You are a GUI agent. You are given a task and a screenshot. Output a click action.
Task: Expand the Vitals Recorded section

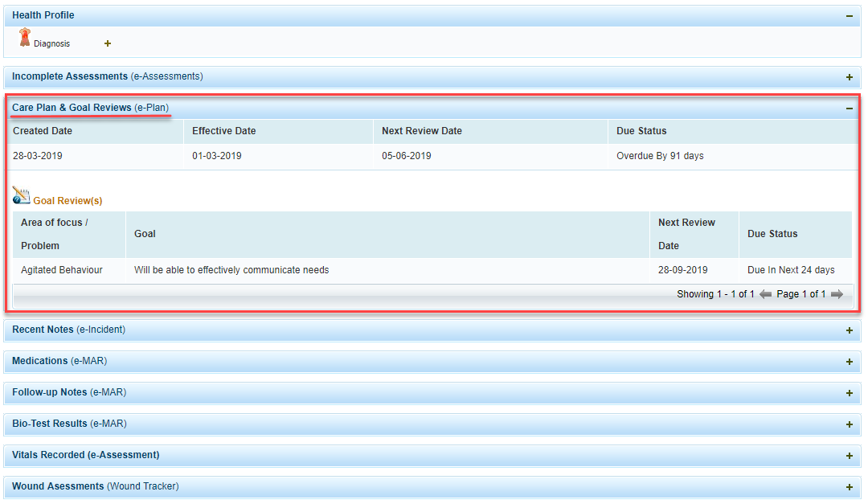tap(849, 456)
